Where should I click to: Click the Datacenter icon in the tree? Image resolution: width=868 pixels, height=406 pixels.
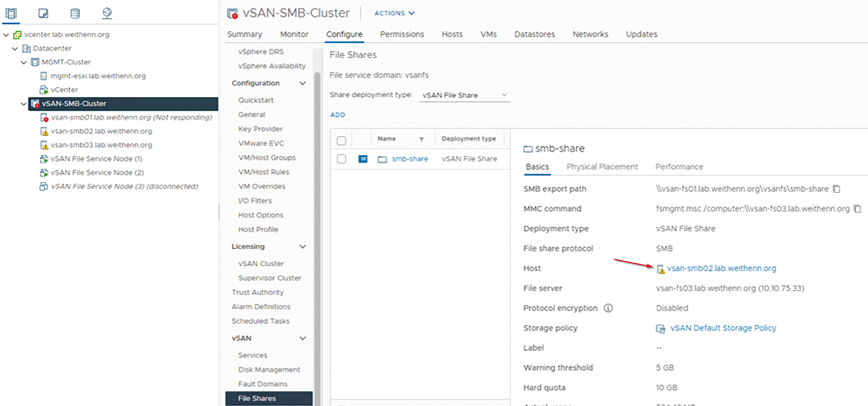pos(26,48)
